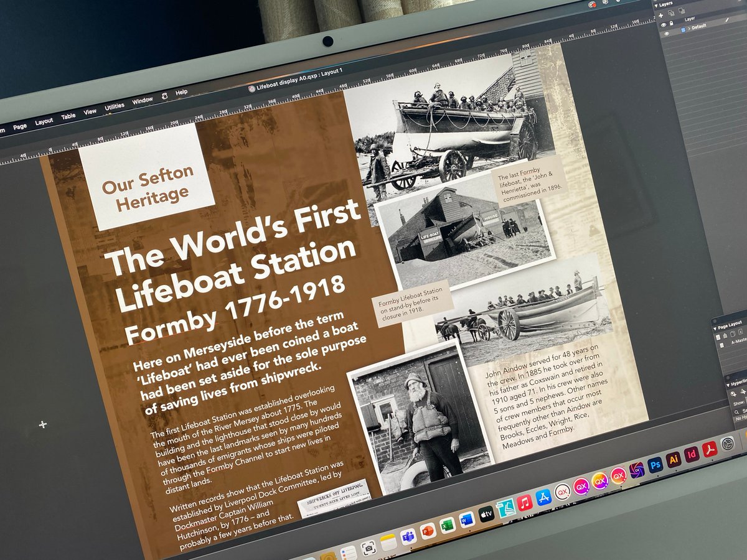Collapse the Hyperlinks panel triangle
This screenshot has width=747, height=560.
tap(728, 385)
